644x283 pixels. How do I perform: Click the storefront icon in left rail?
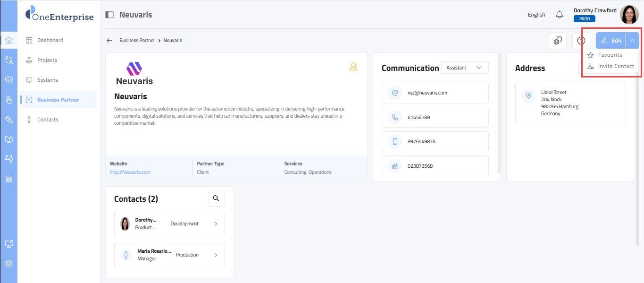(8, 80)
